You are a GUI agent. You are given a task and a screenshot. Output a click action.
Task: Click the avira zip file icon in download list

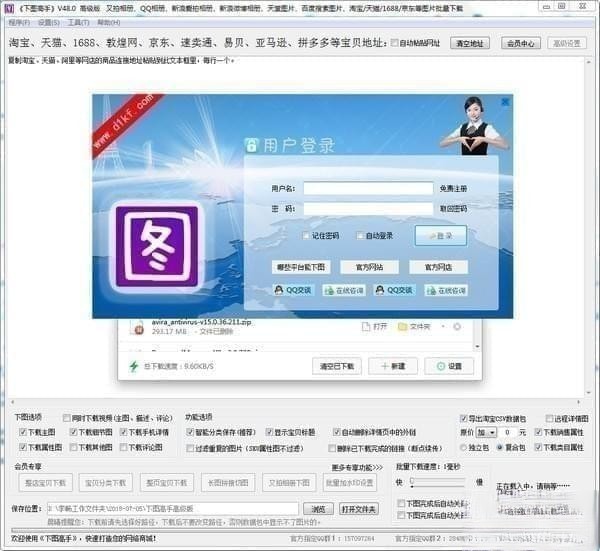tap(137, 328)
